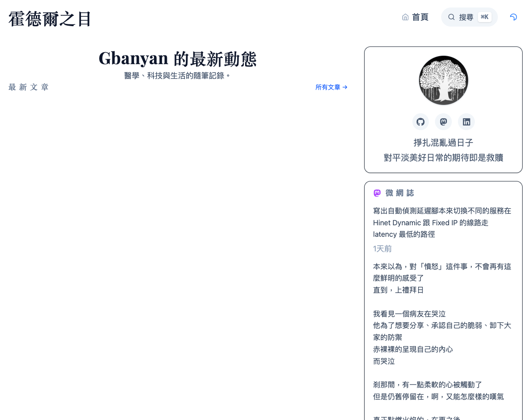Click the arrow icon after 所有文章
This screenshot has width=531, height=420.
point(345,87)
